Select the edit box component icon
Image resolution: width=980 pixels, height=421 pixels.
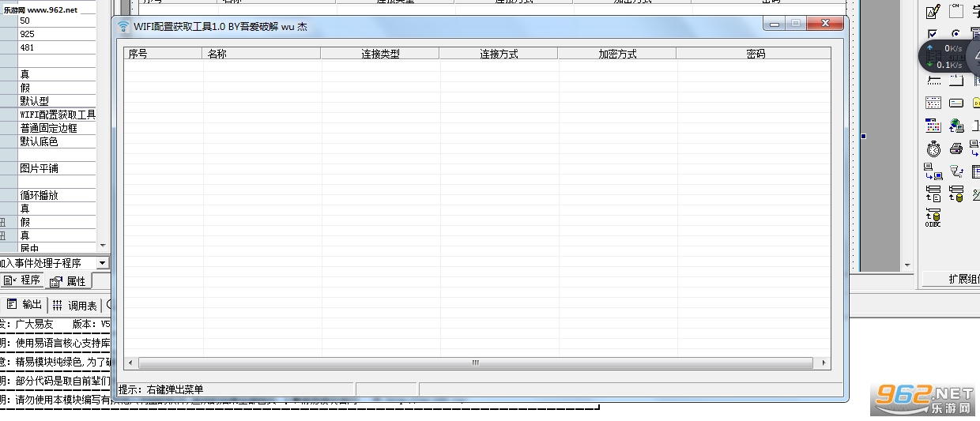point(956,103)
